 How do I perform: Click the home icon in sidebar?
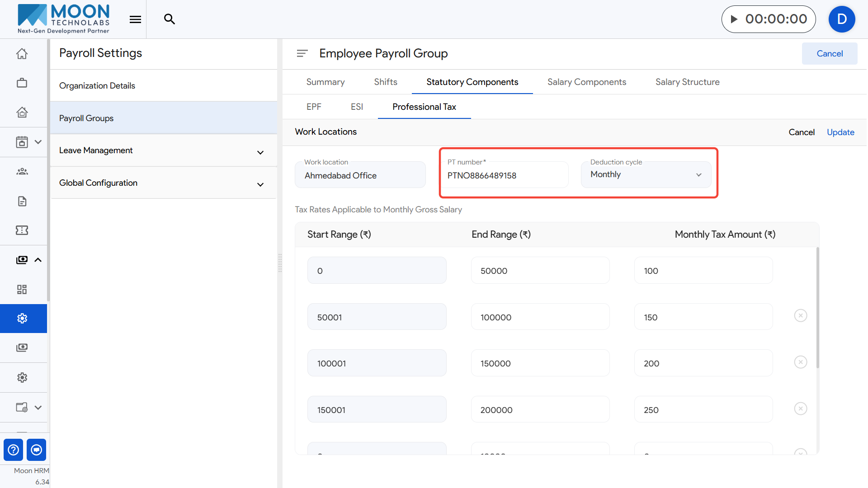click(x=22, y=54)
